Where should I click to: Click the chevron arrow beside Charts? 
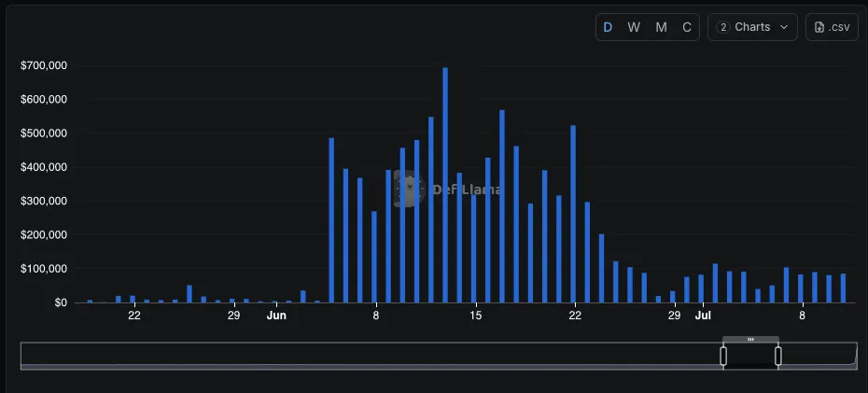point(784,27)
